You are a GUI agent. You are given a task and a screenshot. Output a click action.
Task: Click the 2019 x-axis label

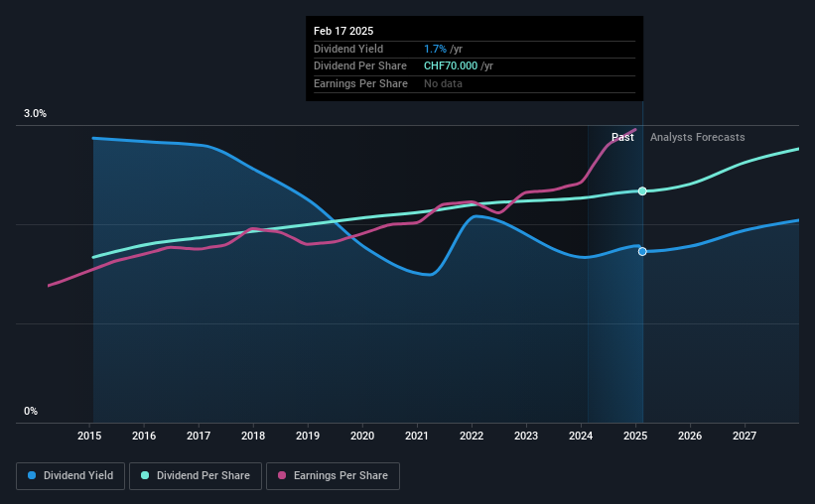tap(308, 436)
